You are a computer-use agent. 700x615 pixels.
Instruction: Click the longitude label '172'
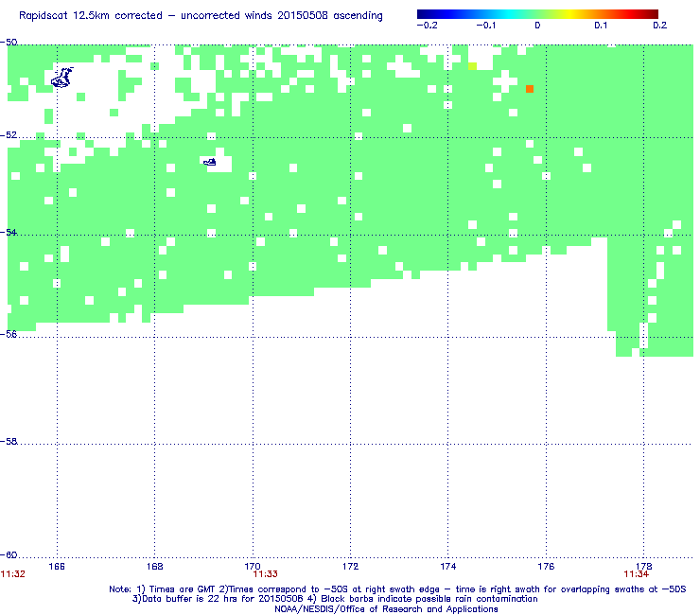350,567
